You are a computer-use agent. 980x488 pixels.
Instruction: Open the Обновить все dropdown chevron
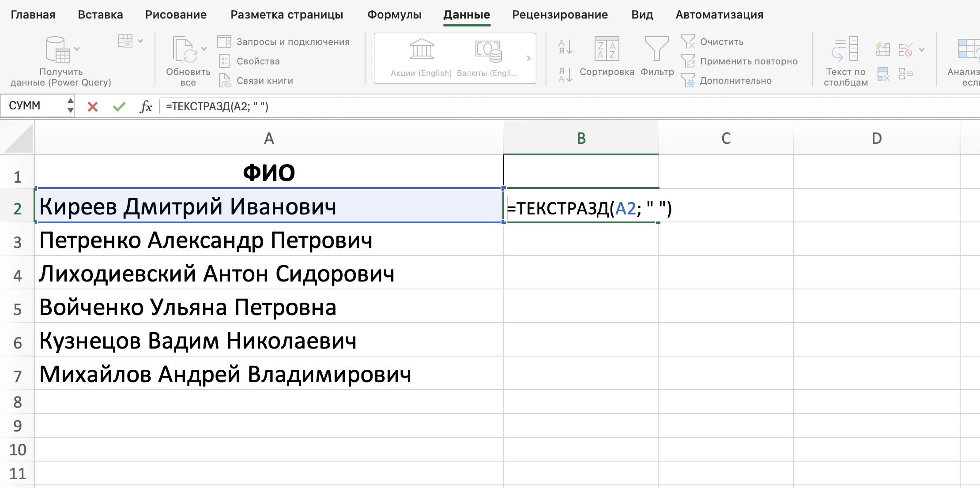tap(204, 48)
